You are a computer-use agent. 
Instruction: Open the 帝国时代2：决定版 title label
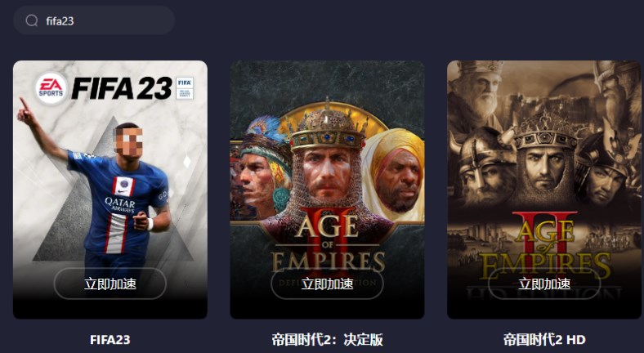point(327,339)
